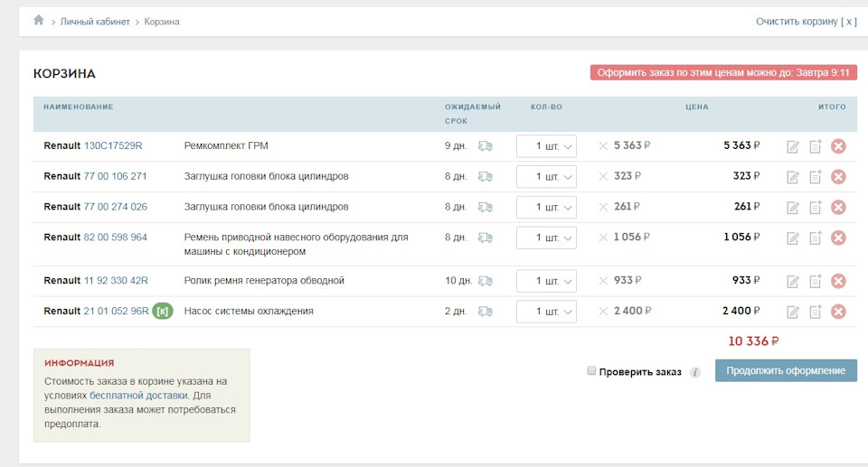Open бесплатной доставки link
This screenshot has height=467, width=868.
(138, 396)
